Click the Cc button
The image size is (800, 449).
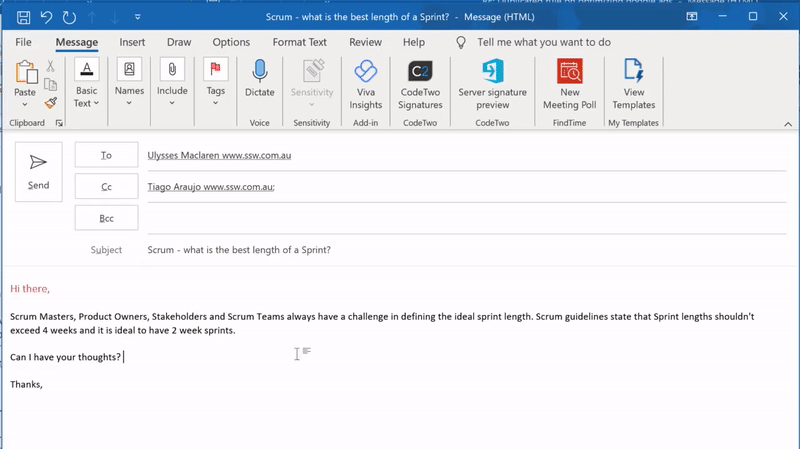click(x=106, y=187)
